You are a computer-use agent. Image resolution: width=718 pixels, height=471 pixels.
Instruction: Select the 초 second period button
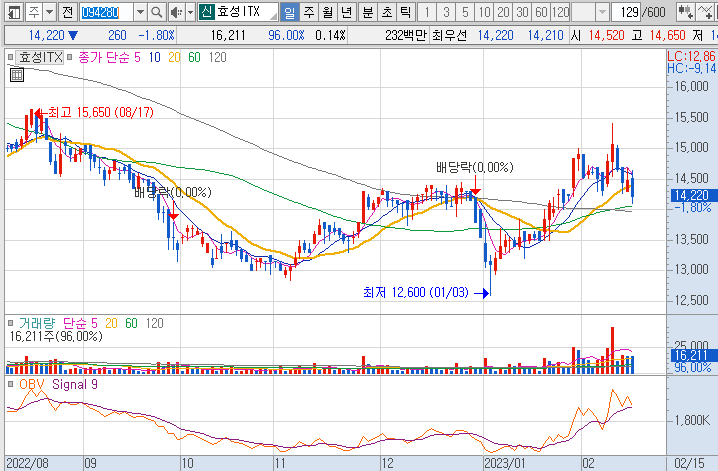pyautogui.click(x=387, y=12)
